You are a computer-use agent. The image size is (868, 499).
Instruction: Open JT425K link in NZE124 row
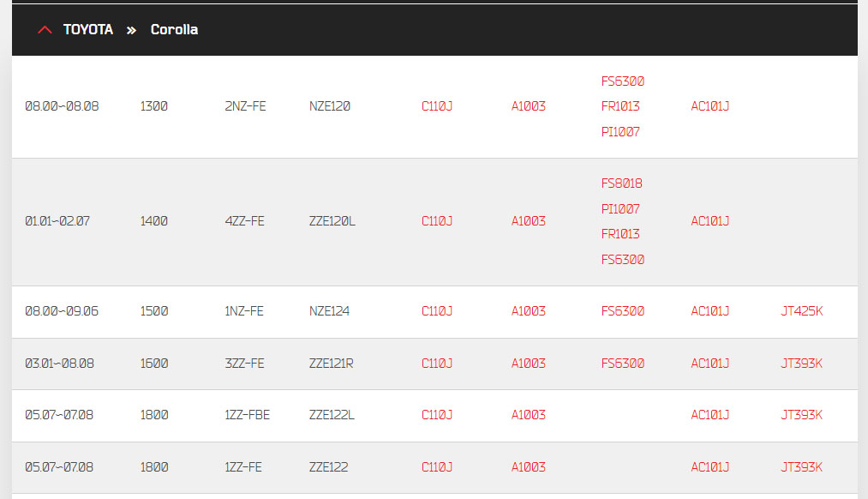click(801, 311)
